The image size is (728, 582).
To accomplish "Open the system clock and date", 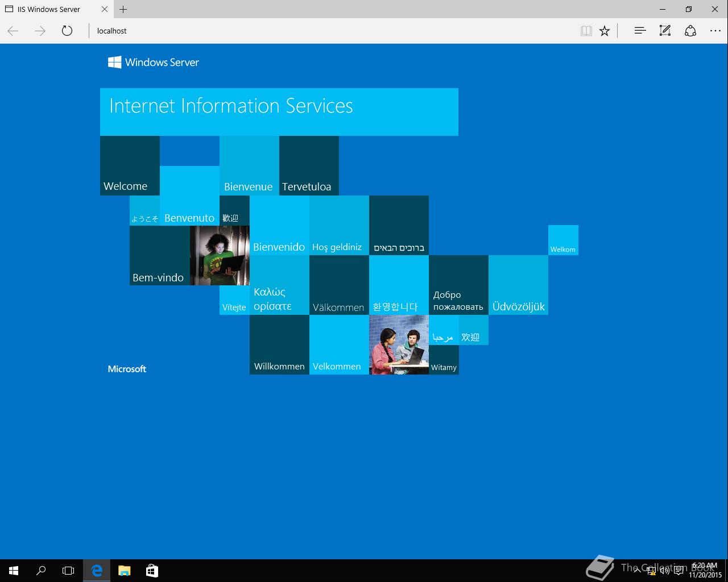I will (x=705, y=571).
